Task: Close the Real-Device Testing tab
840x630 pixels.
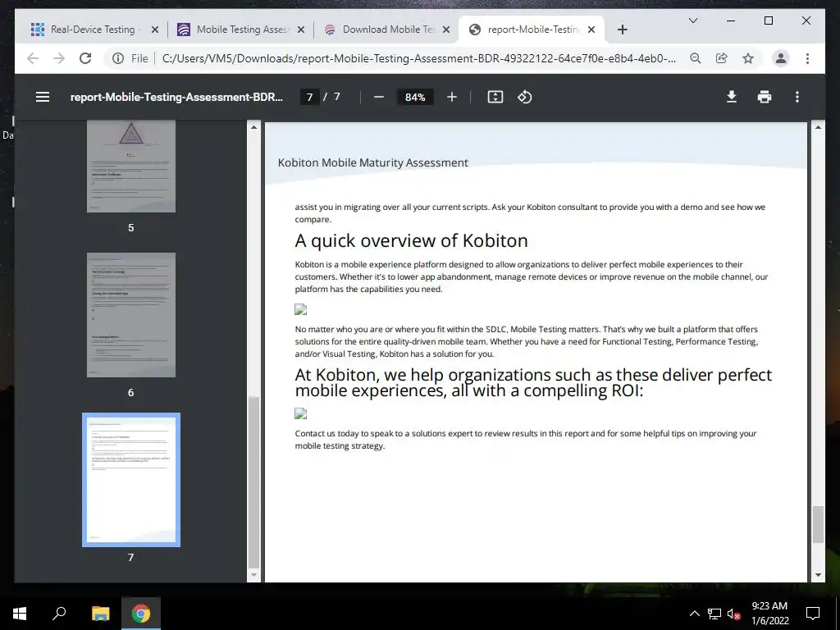Action: click(155, 30)
